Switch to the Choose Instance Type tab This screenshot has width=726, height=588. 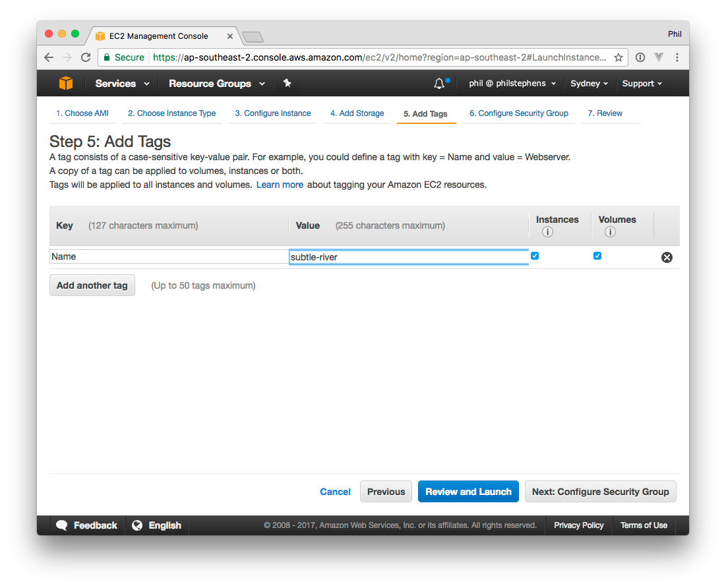point(171,113)
